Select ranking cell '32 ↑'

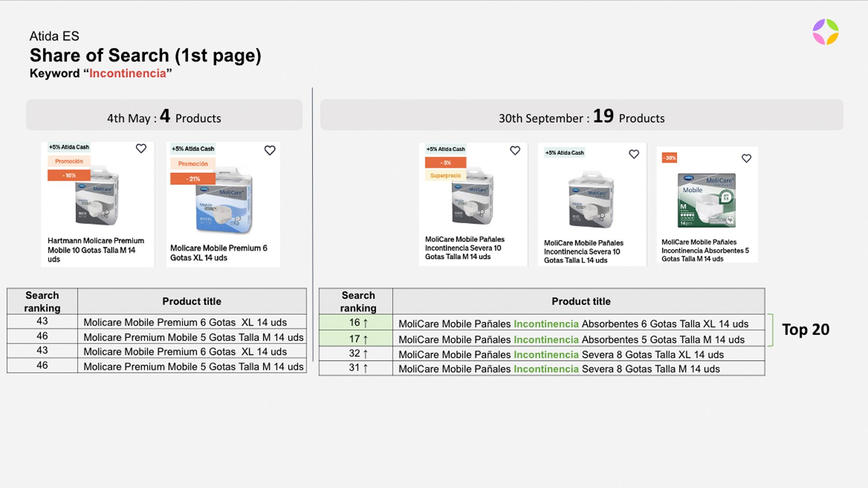point(356,353)
